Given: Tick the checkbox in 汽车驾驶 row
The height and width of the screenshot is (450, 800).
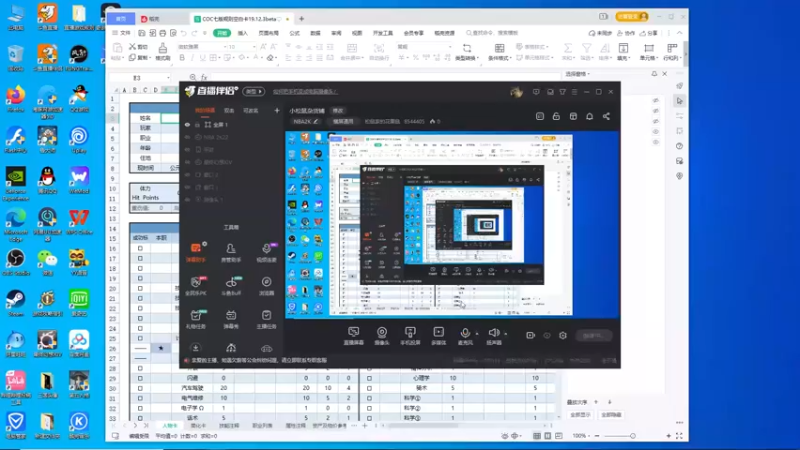Looking at the screenshot, I should pyautogui.click(x=140, y=388).
